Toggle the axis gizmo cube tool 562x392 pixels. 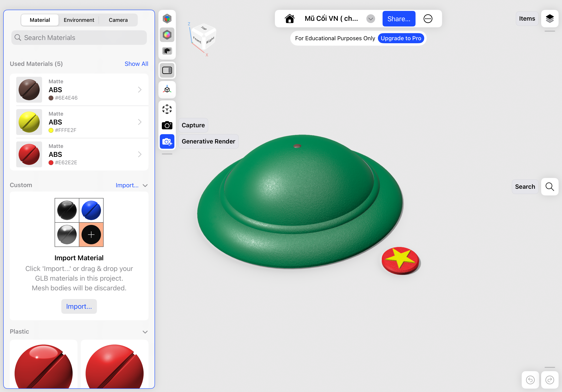pos(167,90)
